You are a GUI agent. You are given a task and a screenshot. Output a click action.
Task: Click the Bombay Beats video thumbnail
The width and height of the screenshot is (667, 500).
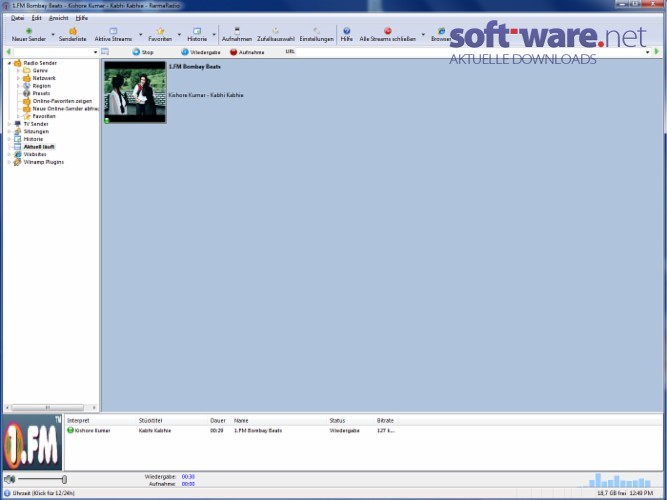click(135, 92)
